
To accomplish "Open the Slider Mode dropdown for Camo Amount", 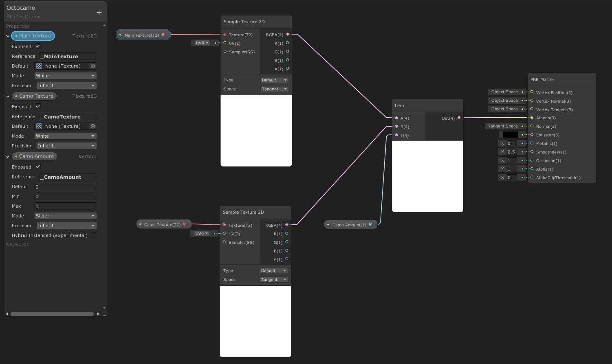I will pos(65,216).
